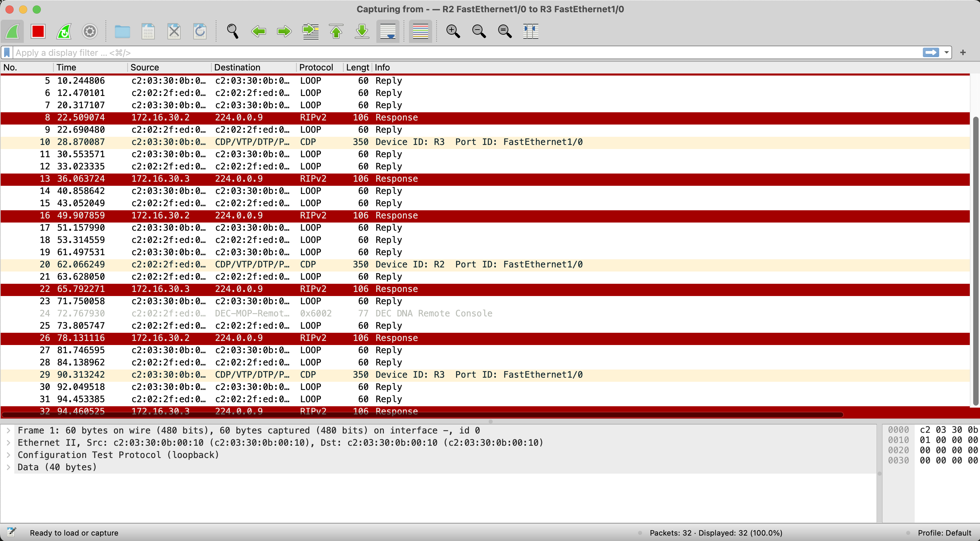Expand Configuration Test Protocol (loopback) row
This screenshot has height=541, width=980.
click(9, 455)
